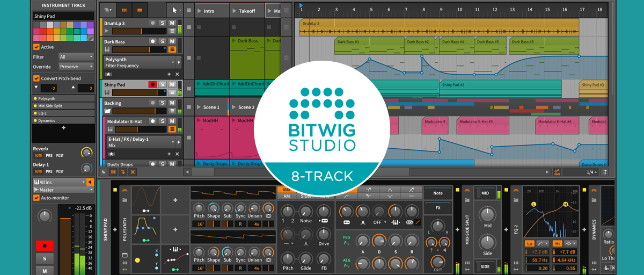Set Delay-1 send to POST

tap(59, 171)
